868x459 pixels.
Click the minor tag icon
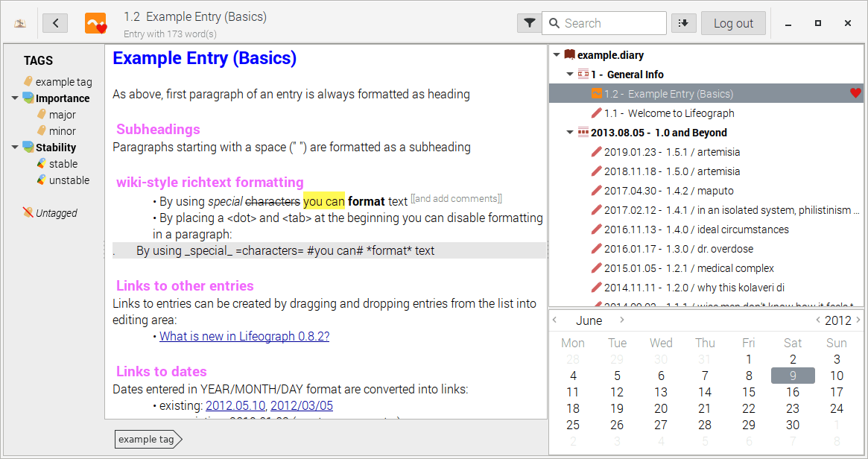point(42,130)
